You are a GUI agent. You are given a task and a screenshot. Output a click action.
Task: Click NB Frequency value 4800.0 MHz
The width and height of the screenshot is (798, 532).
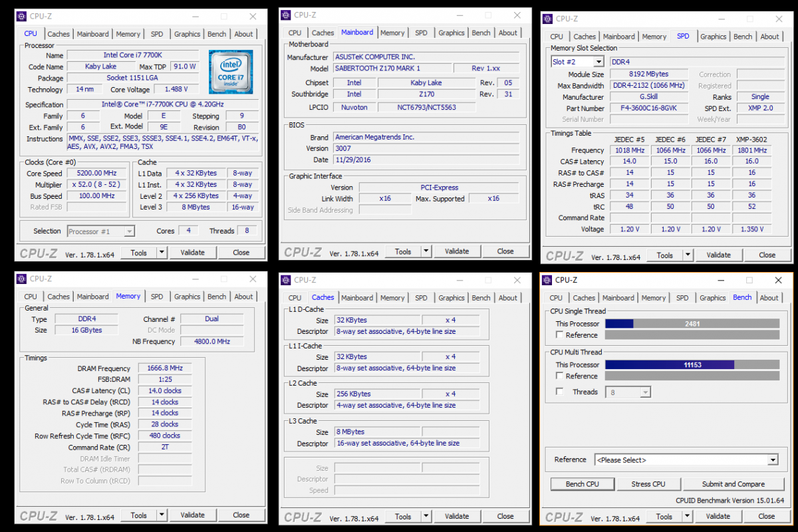(212, 341)
